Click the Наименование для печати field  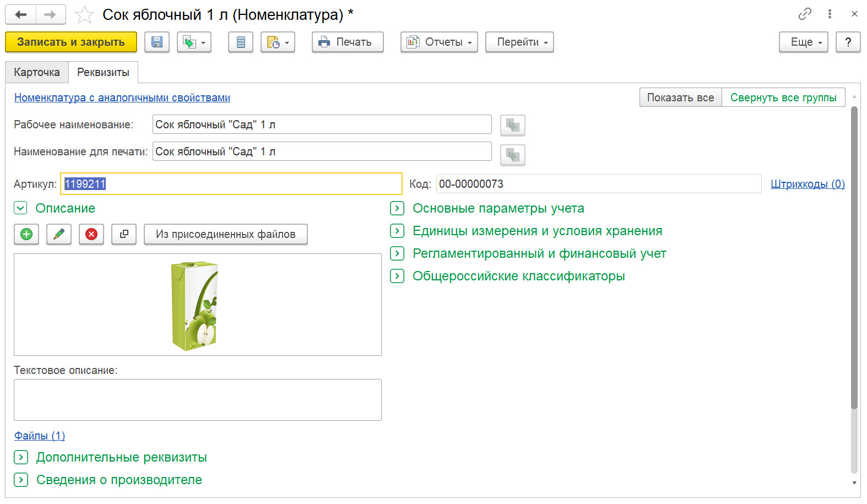(322, 151)
